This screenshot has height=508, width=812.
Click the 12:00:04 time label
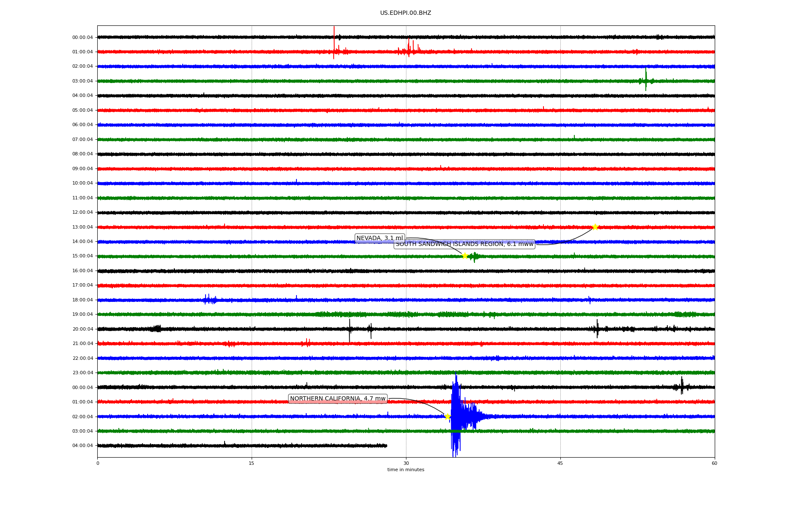pos(82,213)
